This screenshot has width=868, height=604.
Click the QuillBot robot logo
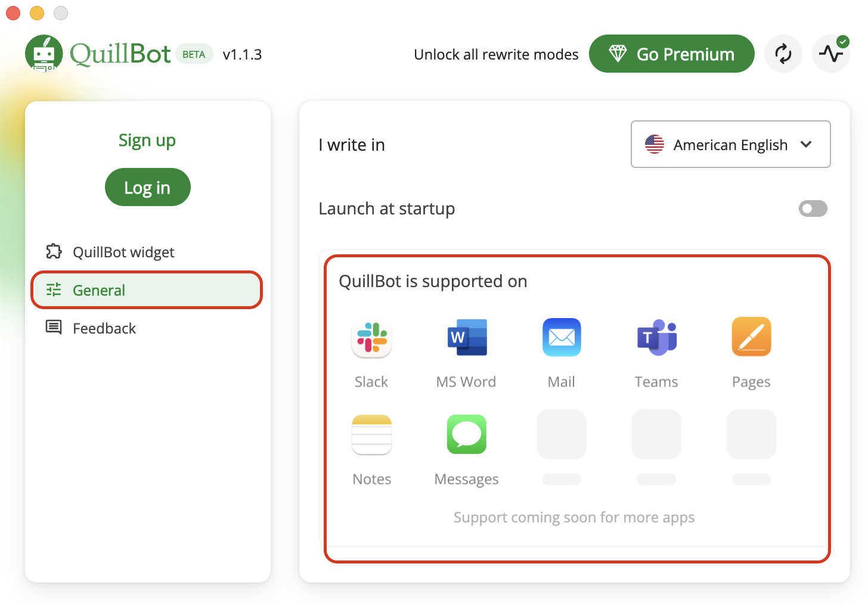point(44,54)
